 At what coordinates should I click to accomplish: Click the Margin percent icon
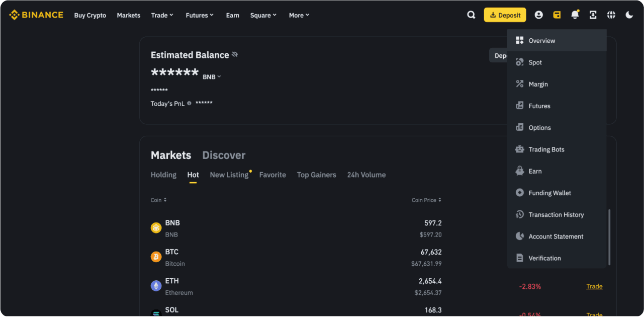(x=520, y=84)
